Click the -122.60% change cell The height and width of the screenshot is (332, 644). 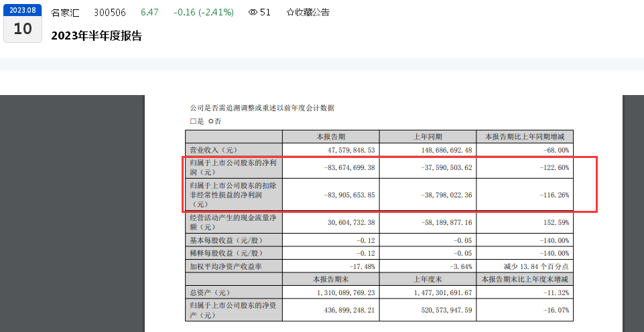554,167
